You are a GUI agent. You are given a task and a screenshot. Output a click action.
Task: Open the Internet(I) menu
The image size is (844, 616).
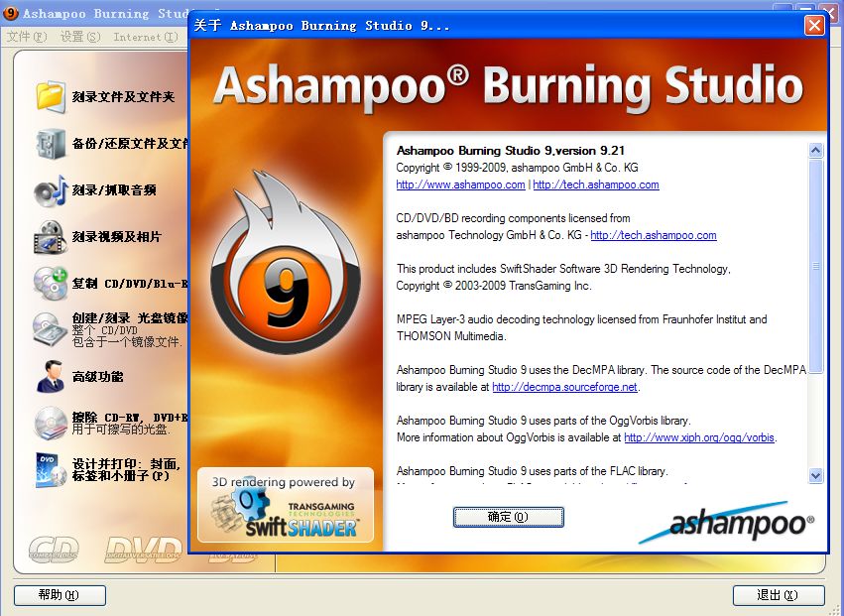click(x=146, y=37)
